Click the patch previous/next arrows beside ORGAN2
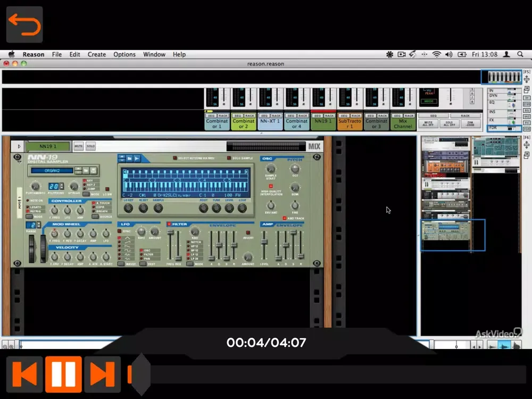This screenshot has width=532, height=399. click(x=78, y=170)
